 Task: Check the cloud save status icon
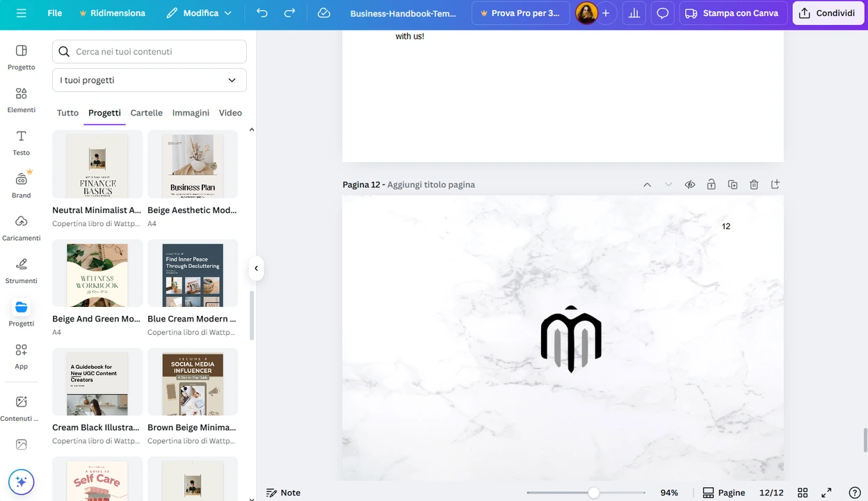pyautogui.click(x=323, y=13)
